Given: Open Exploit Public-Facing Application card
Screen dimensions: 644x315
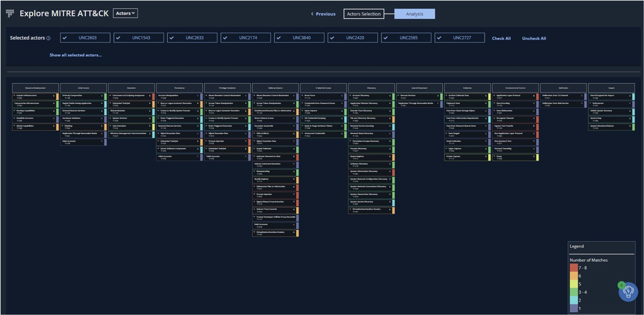Looking at the screenshot, I should click(83, 104).
